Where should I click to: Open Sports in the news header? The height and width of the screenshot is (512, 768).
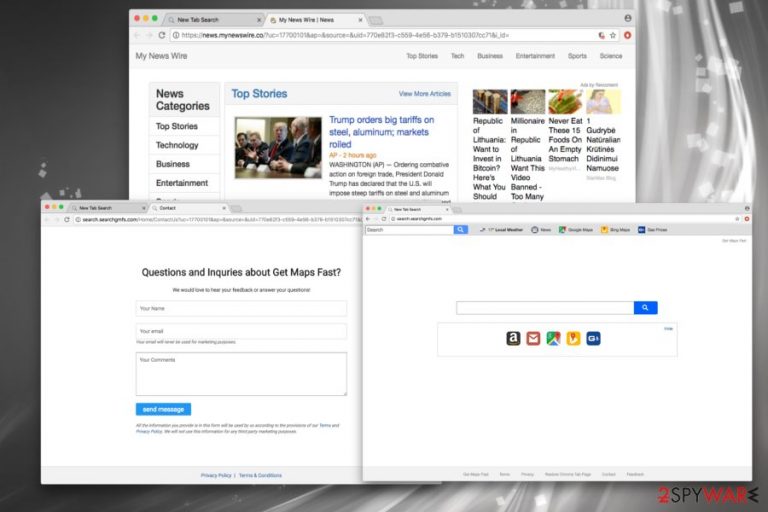point(577,56)
